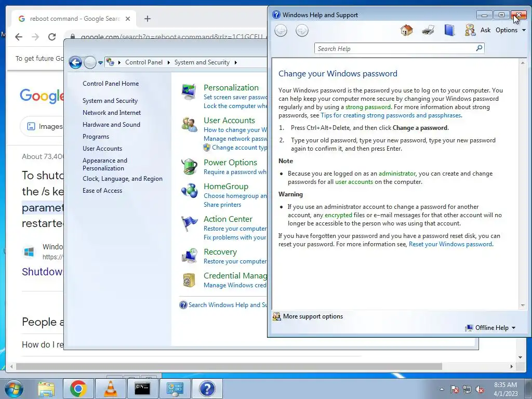Click the Images filter chip on Google

(x=43, y=127)
